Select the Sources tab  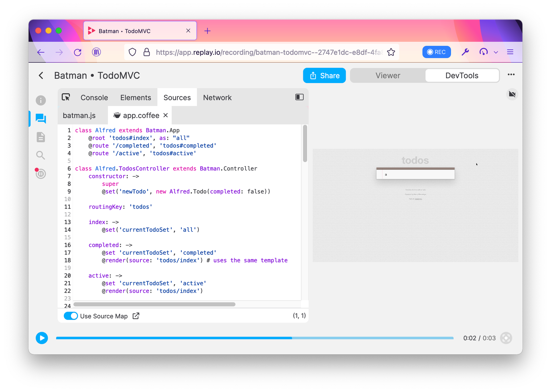coord(177,98)
